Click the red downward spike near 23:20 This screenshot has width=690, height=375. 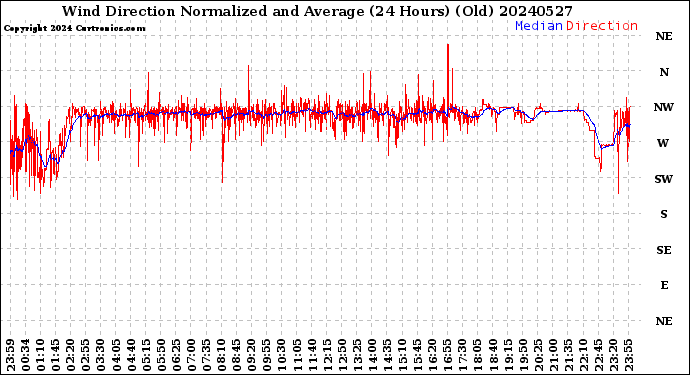[x=618, y=163]
